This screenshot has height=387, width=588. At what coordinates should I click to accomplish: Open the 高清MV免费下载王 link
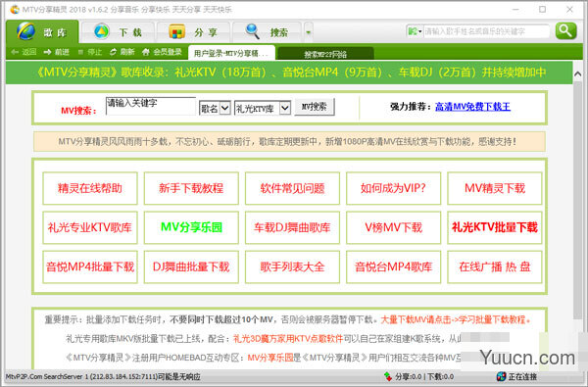(x=472, y=107)
